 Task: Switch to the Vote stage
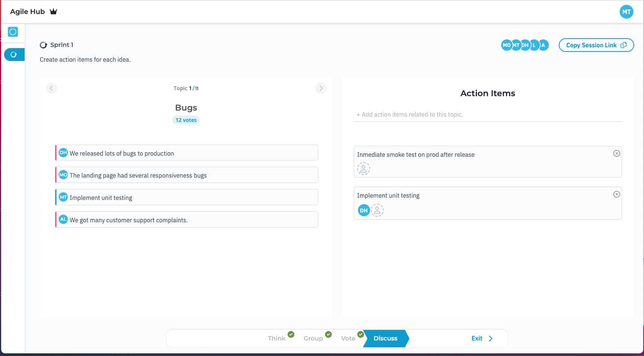coord(348,338)
